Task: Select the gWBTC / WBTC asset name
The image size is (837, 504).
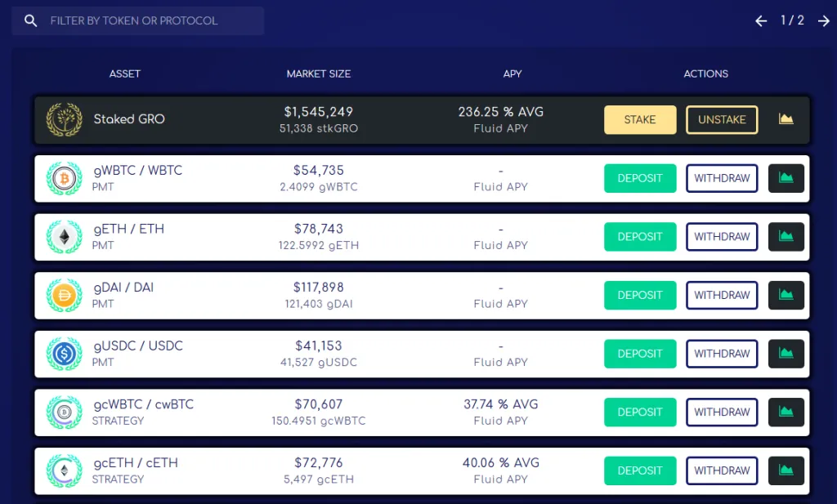Action: coord(137,170)
